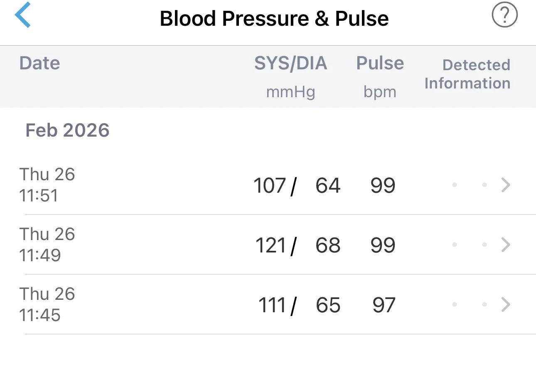Click the Pulse column header
This screenshot has height=392, width=536.
[x=380, y=63]
